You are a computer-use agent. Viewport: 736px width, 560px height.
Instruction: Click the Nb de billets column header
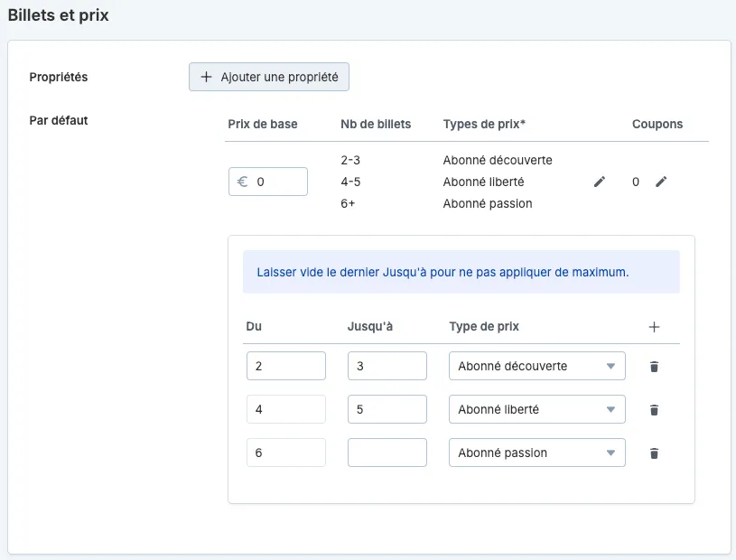tap(376, 124)
